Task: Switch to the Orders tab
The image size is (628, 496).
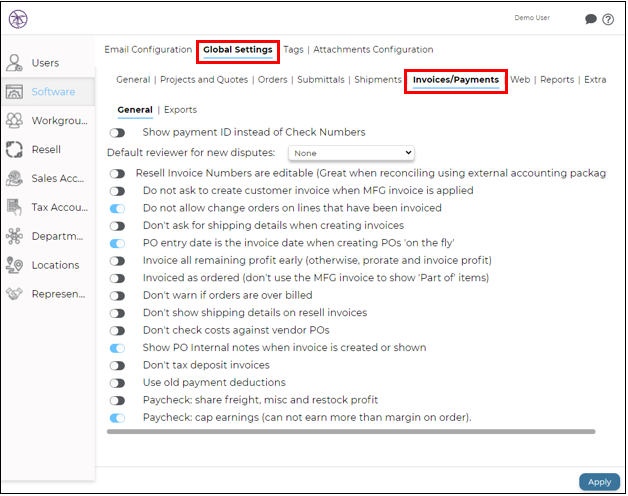Action: 272,80
